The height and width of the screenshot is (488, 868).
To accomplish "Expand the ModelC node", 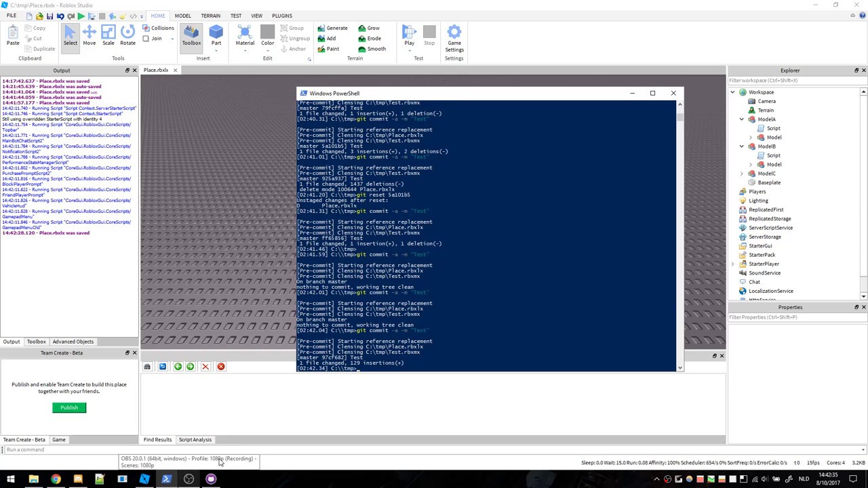I will (742, 174).
